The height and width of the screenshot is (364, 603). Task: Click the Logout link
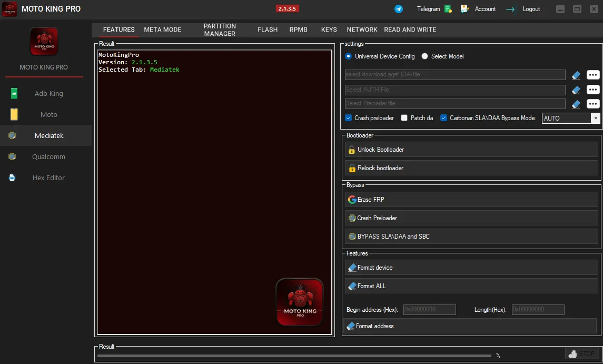point(531,9)
